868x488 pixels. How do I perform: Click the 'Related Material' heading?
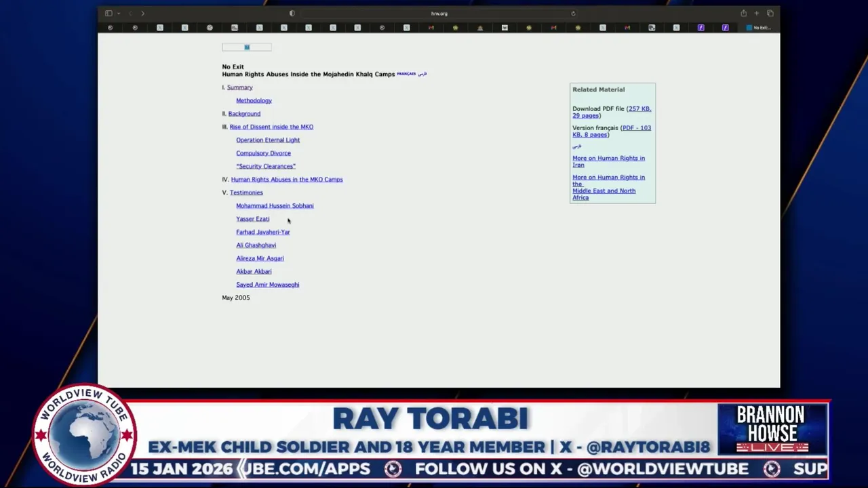pos(598,89)
